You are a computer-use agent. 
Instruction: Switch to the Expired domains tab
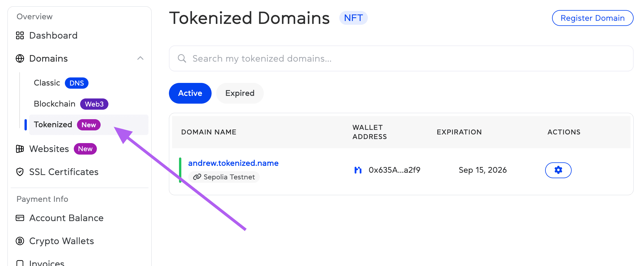[240, 93]
